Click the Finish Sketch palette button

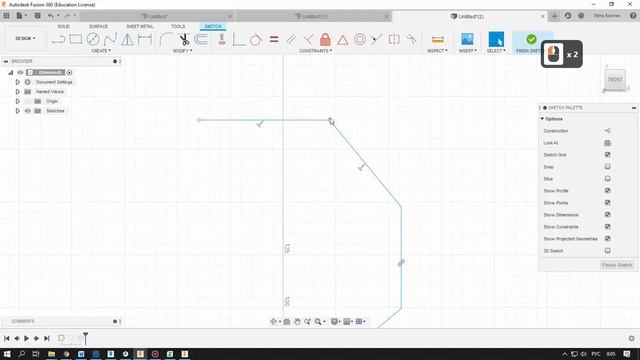click(617, 265)
